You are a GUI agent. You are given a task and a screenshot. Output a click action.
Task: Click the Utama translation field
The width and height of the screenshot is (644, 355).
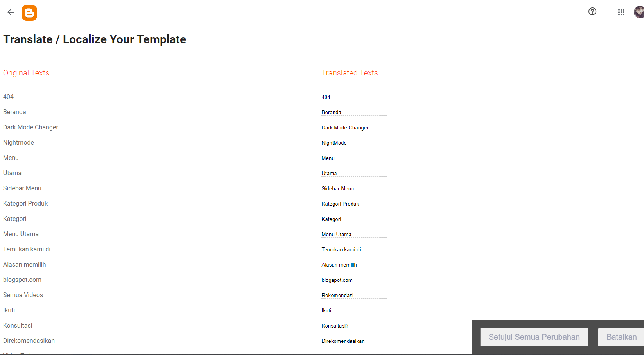(x=354, y=173)
